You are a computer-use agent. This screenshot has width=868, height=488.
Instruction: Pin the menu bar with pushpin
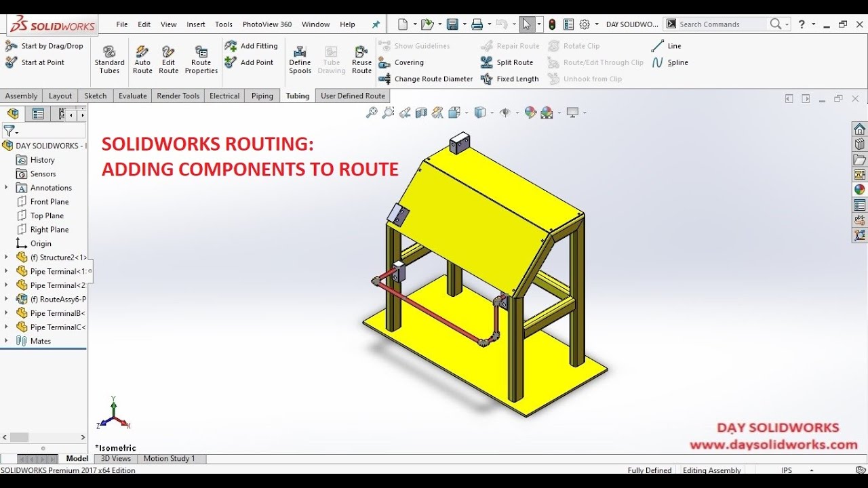(376, 24)
